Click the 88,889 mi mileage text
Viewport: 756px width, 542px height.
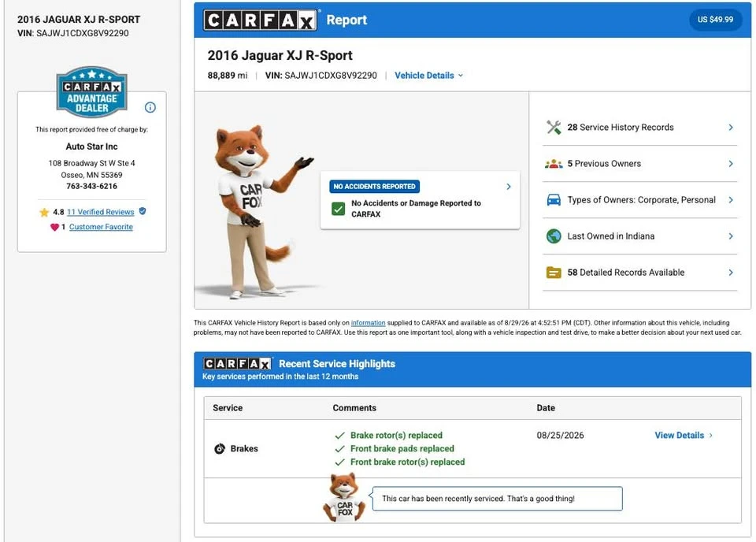coord(228,76)
